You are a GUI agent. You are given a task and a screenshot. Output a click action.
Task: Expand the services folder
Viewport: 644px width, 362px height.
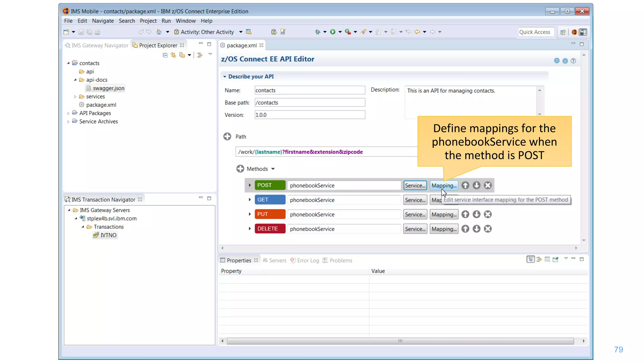coord(75,96)
